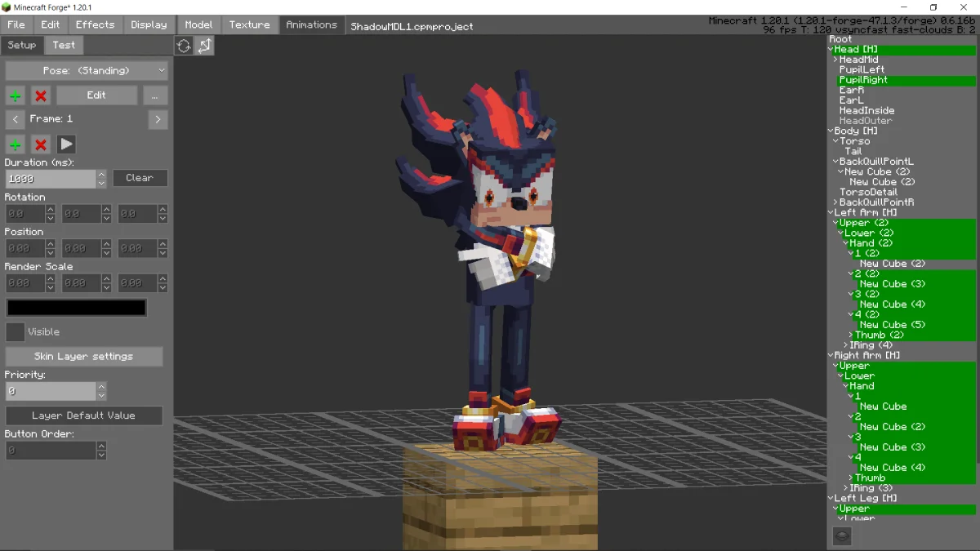This screenshot has height=551, width=980.
Task: Open the File menu
Action: 16,24
